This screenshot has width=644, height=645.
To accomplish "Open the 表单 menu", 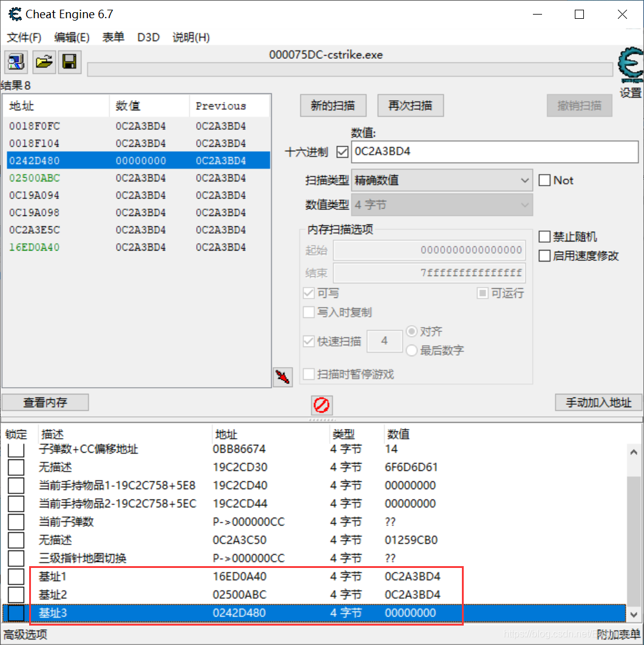I will point(114,38).
